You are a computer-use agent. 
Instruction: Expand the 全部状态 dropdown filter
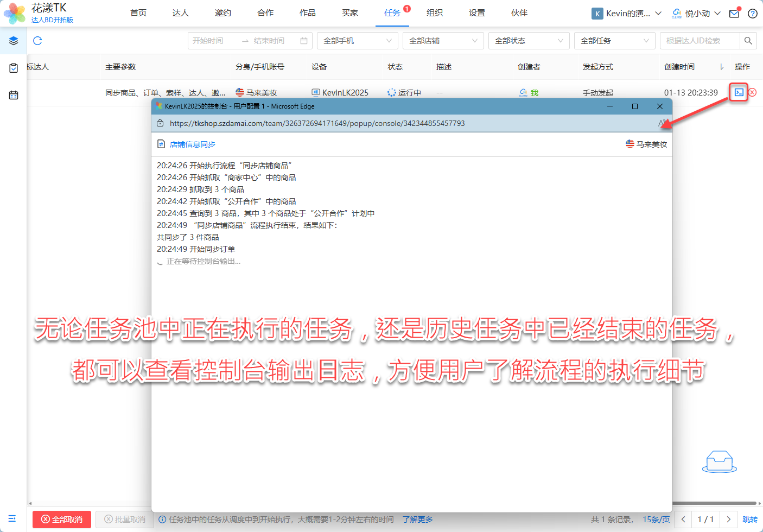point(529,41)
